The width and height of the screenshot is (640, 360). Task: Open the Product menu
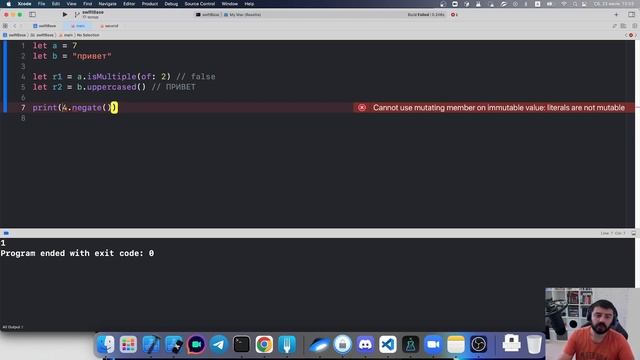[150, 4]
